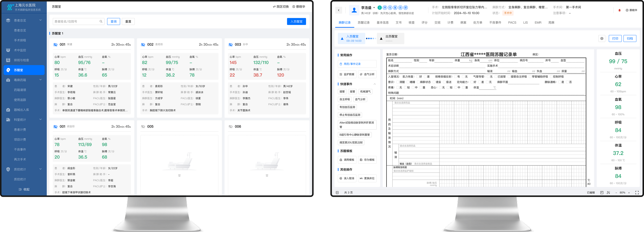
Task: Switch to the 苏醒记录 tab
Action: click(364, 23)
